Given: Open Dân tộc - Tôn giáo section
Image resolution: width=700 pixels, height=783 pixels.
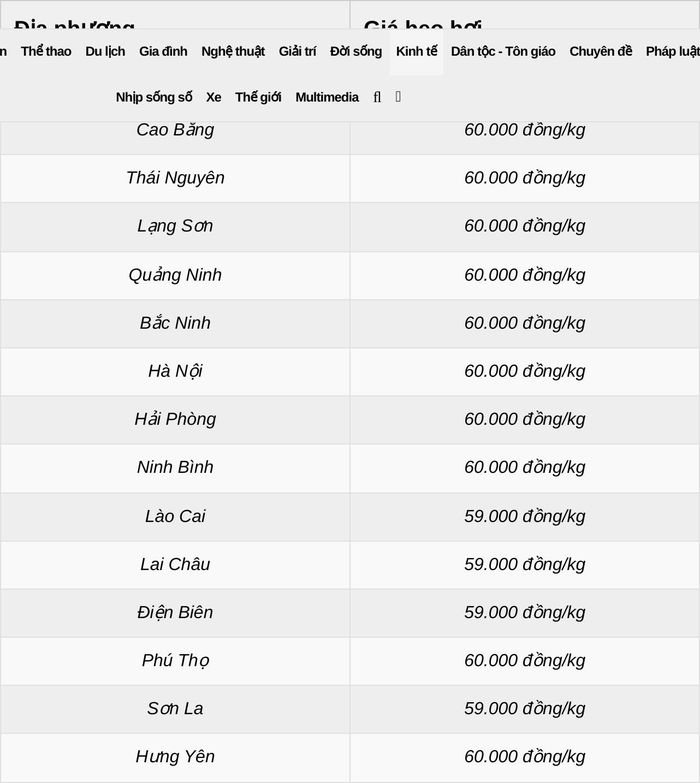Looking at the screenshot, I should tap(503, 51).
